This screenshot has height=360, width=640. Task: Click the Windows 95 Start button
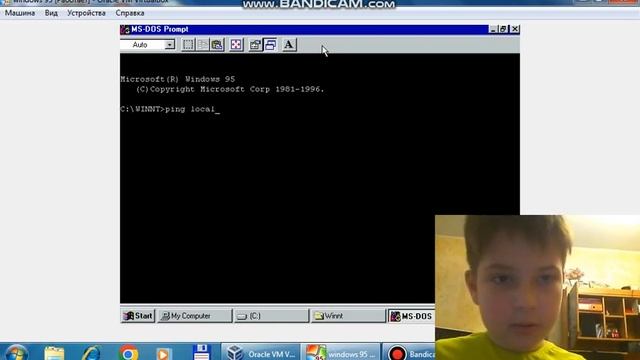click(x=138, y=316)
